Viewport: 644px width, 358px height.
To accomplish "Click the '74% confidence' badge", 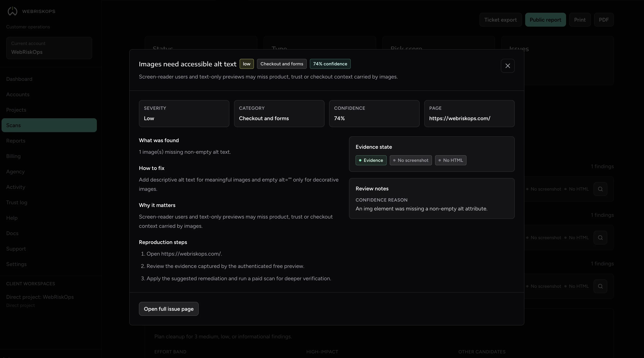I will (x=330, y=64).
